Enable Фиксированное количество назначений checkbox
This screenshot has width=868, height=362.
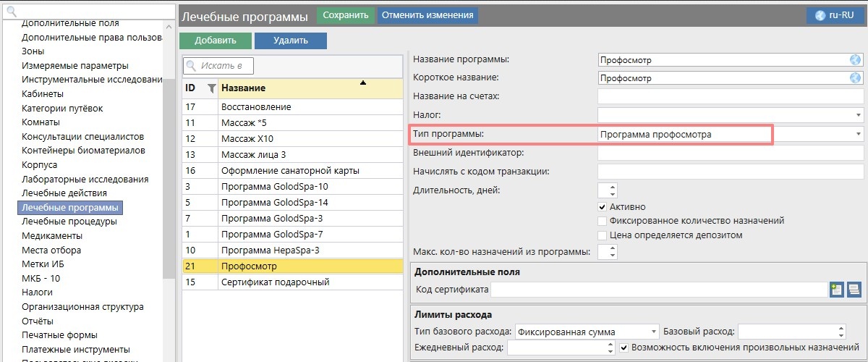[603, 221]
